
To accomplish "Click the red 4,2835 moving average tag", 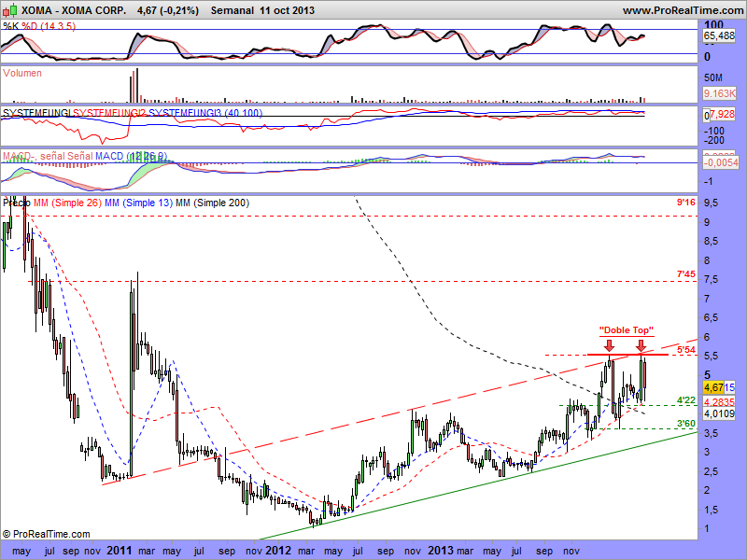I will (x=719, y=402).
